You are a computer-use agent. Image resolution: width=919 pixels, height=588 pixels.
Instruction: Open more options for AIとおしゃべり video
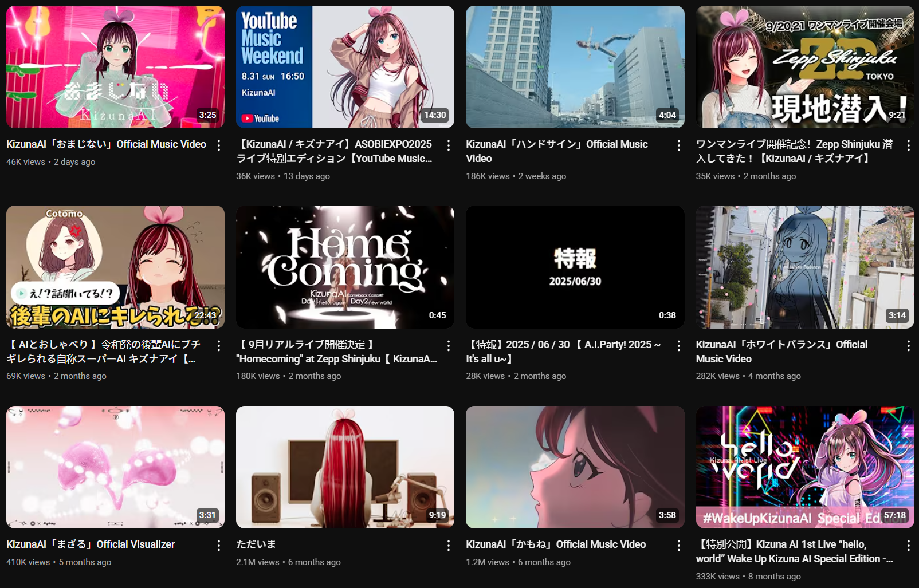(x=219, y=345)
